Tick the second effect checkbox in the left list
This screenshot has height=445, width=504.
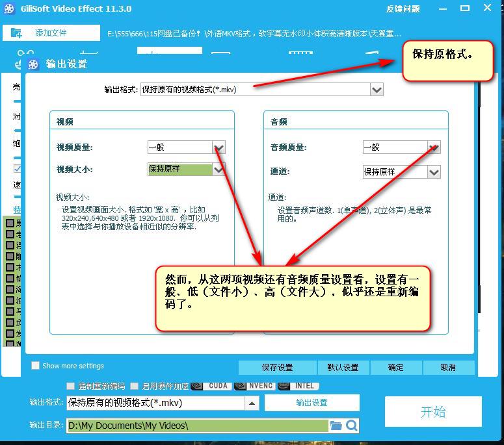click(x=10, y=234)
